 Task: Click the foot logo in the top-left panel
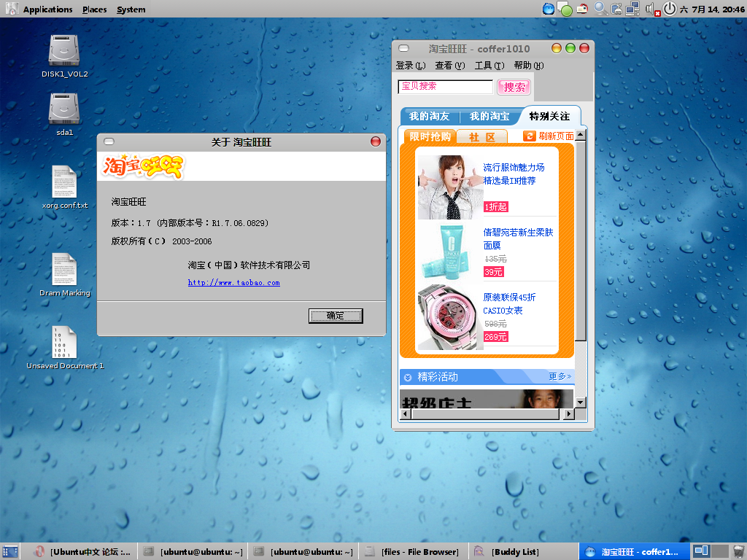[x=12, y=9]
